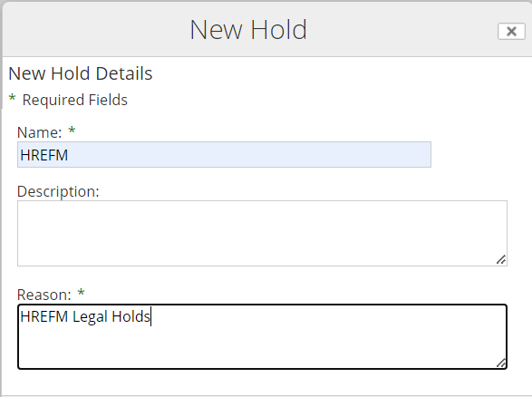This screenshot has height=397, width=532.
Task: Place cursor in the HREFM name text
Action: pos(44,155)
